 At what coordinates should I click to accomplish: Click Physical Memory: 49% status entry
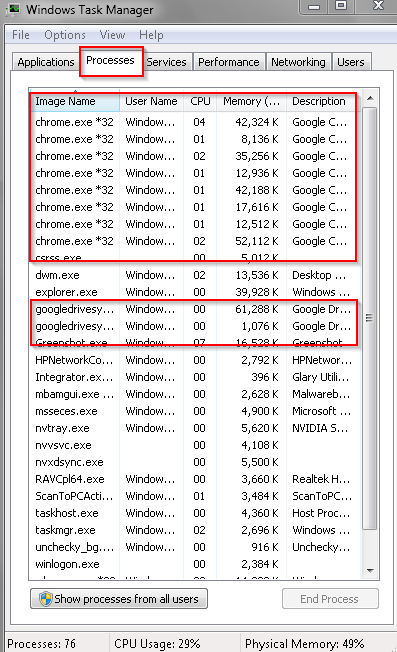tap(304, 644)
